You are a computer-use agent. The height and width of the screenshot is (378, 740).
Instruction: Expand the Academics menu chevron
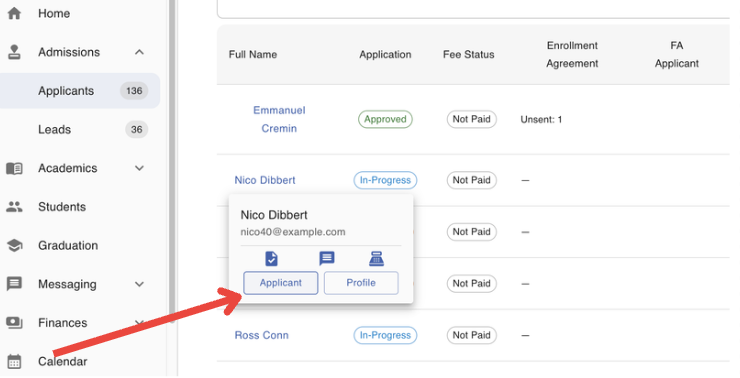coord(139,168)
